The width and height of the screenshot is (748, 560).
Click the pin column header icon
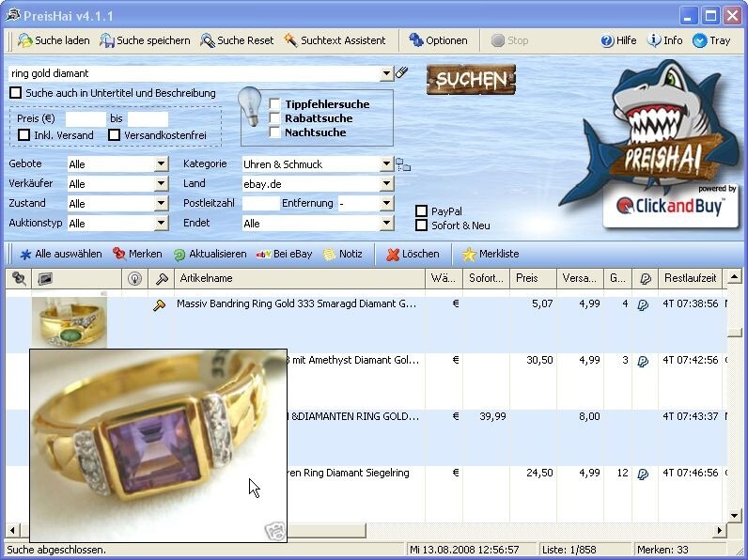point(19,278)
